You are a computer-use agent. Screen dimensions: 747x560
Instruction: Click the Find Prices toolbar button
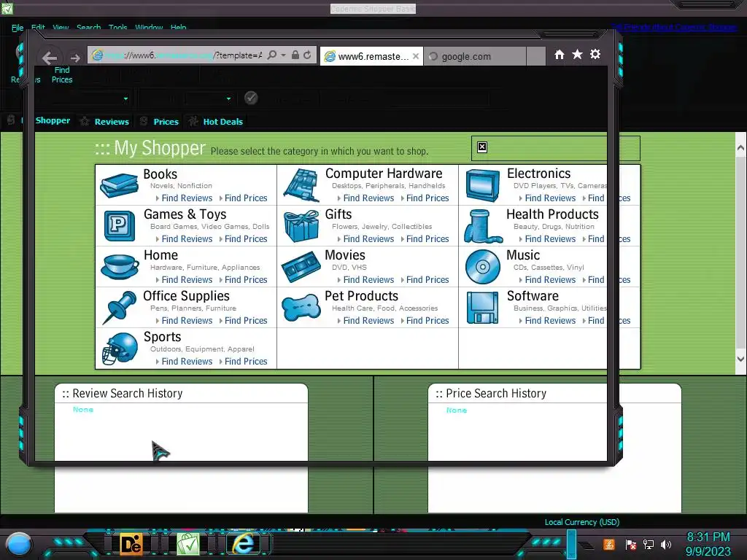pos(62,75)
